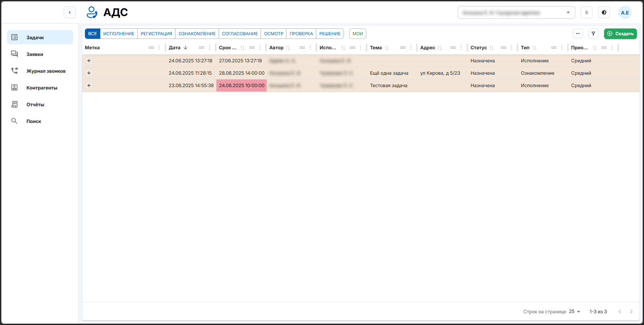Switch to the СОГЛАСОВАНИЕ tab
Screen dimensions: 644x325
click(240, 34)
